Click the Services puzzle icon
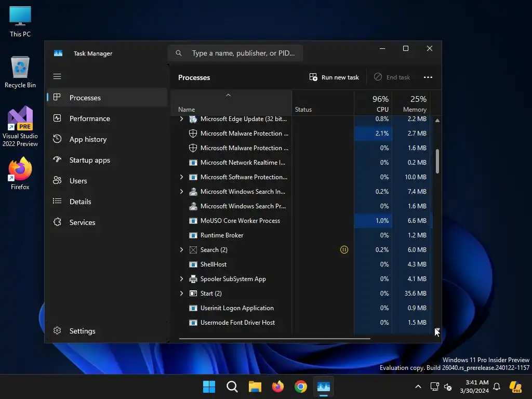 [57, 222]
